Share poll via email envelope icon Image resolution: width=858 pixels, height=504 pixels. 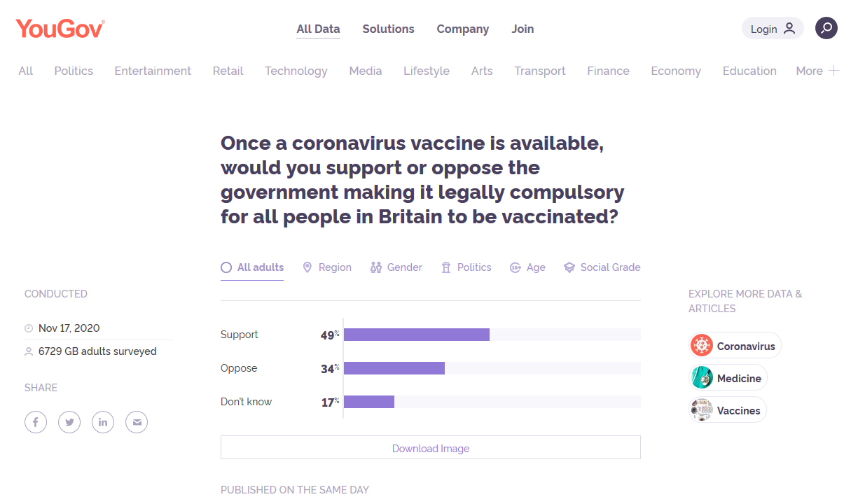coord(137,422)
